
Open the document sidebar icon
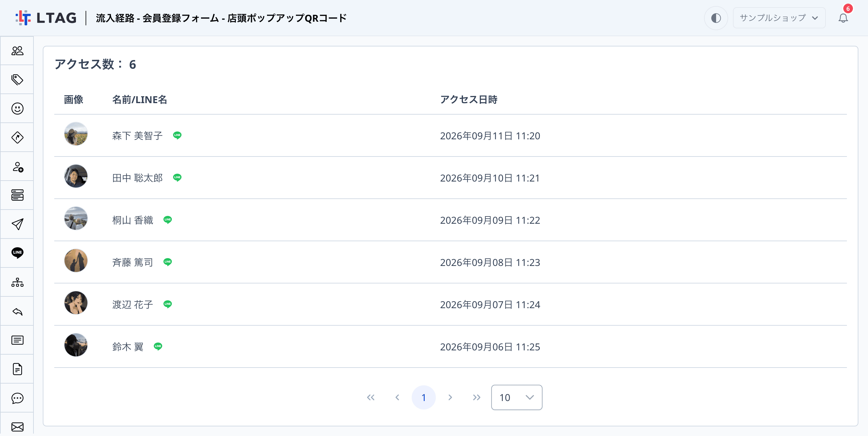(17, 369)
